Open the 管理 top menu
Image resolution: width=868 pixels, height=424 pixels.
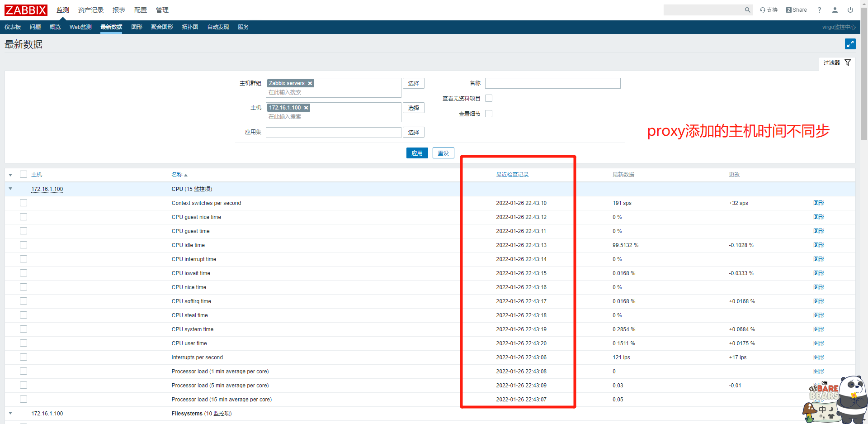(x=162, y=10)
